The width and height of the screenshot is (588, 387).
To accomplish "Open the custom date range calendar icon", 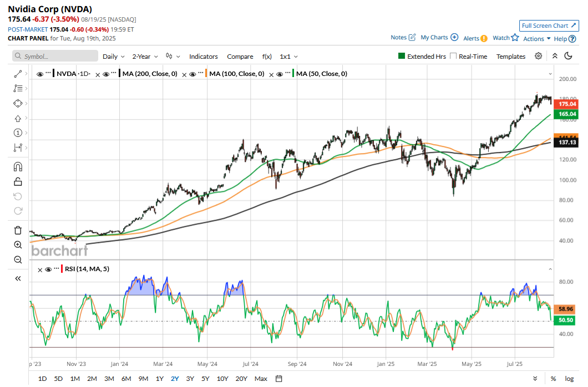I will click(278, 378).
